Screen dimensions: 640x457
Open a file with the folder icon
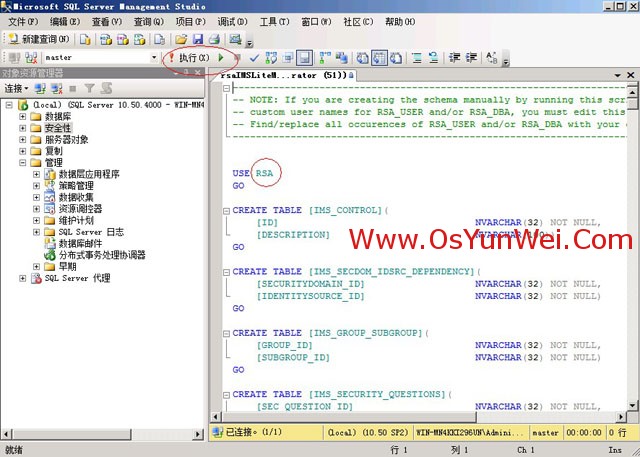pyautogui.click(x=181, y=39)
